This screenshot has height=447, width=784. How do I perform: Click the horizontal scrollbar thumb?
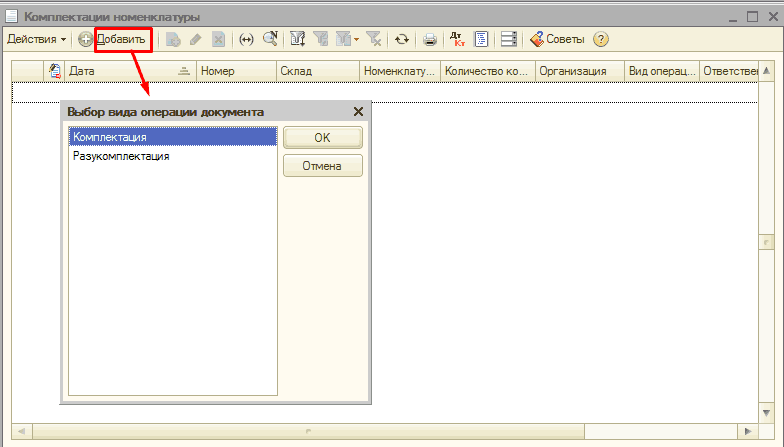pos(308,430)
